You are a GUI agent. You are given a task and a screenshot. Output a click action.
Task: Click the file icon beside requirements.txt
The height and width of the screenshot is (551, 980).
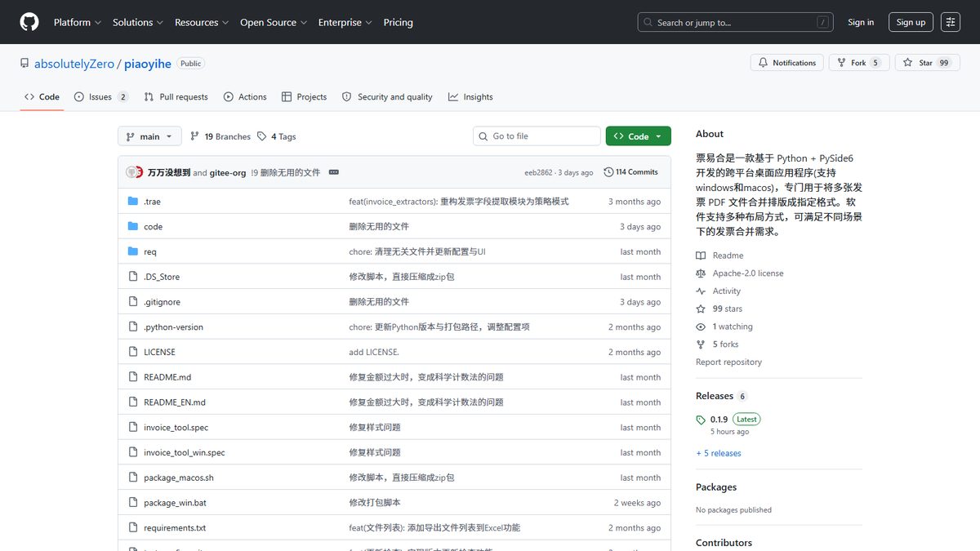[133, 527]
